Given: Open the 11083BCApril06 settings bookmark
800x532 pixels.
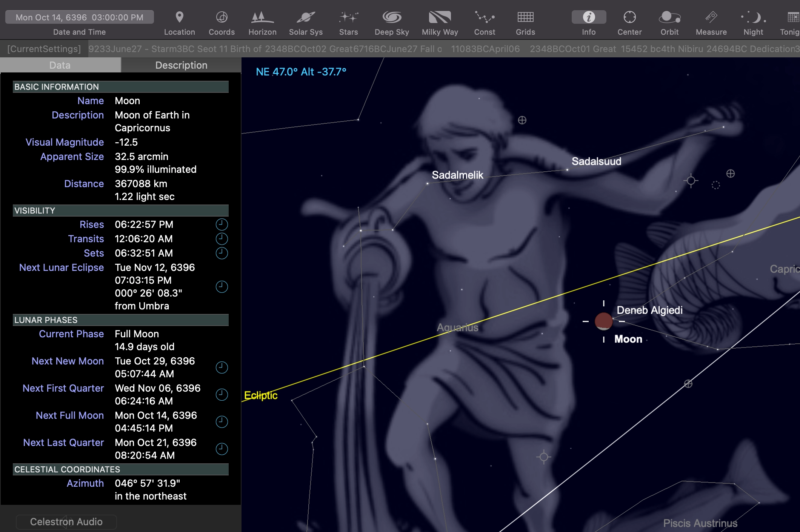Looking at the screenshot, I should (x=485, y=49).
